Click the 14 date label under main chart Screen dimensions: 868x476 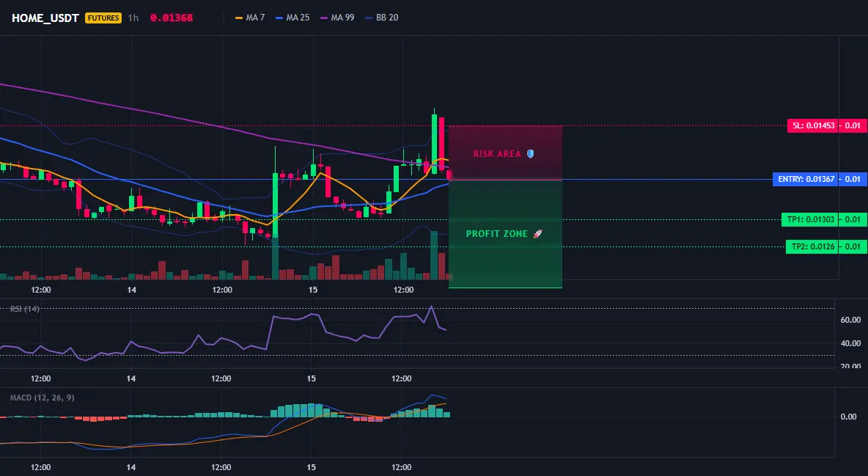pos(132,290)
